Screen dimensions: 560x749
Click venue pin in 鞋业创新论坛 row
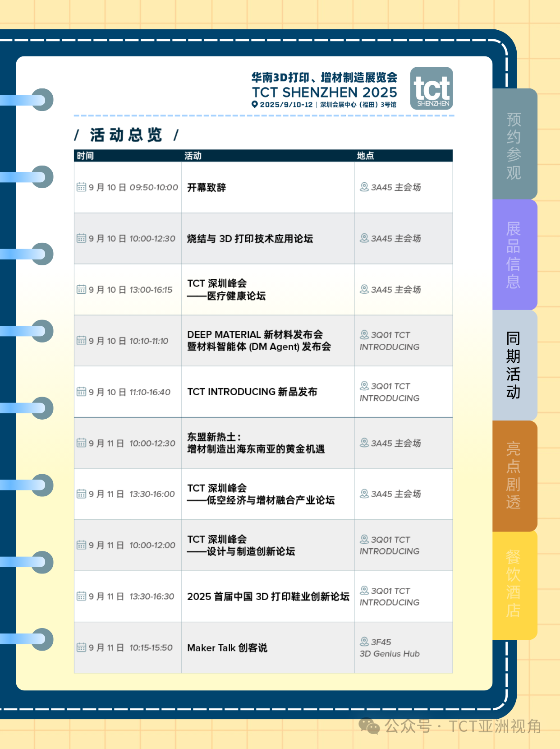click(364, 590)
